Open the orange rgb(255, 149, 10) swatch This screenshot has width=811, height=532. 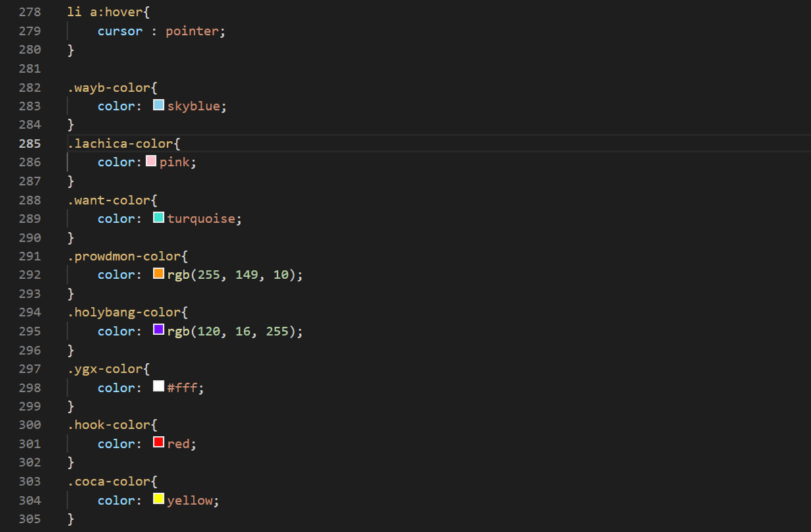[159, 273]
